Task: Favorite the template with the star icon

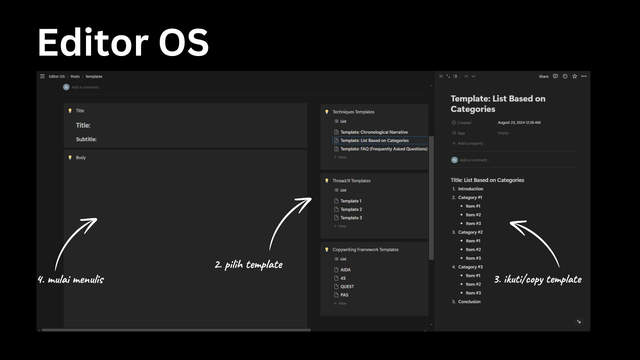Action: pyautogui.click(x=575, y=76)
